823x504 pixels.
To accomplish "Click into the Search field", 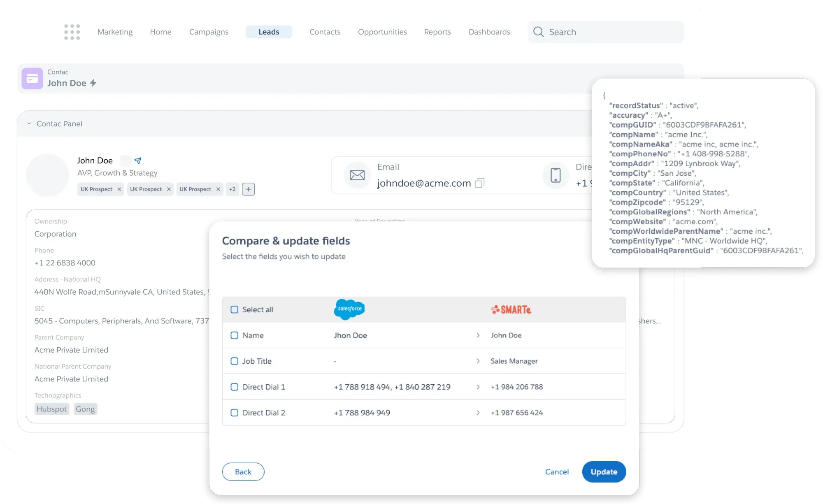I will [606, 32].
